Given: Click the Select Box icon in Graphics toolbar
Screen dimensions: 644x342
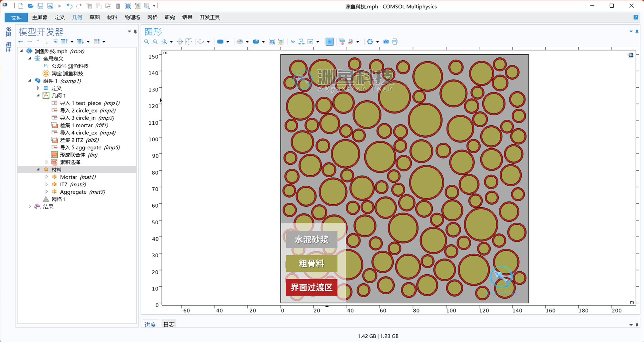Looking at the screenshot, I should click(x=272, y=42).
